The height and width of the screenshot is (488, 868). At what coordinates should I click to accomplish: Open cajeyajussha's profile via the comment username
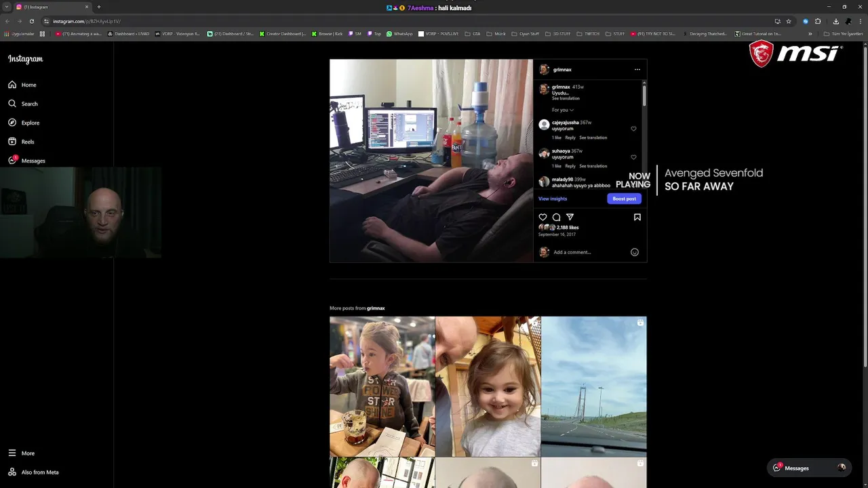pos(565,123)
